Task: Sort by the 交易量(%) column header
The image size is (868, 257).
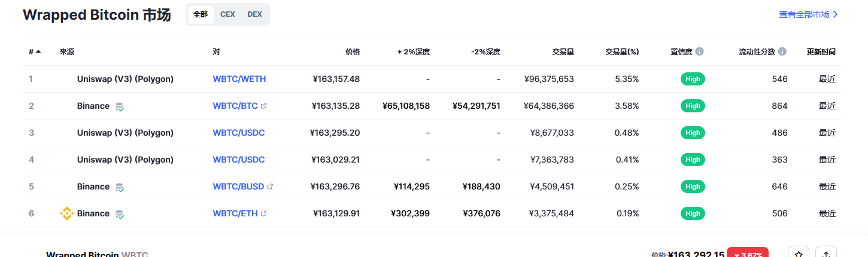Action: (x=622, y=52)
